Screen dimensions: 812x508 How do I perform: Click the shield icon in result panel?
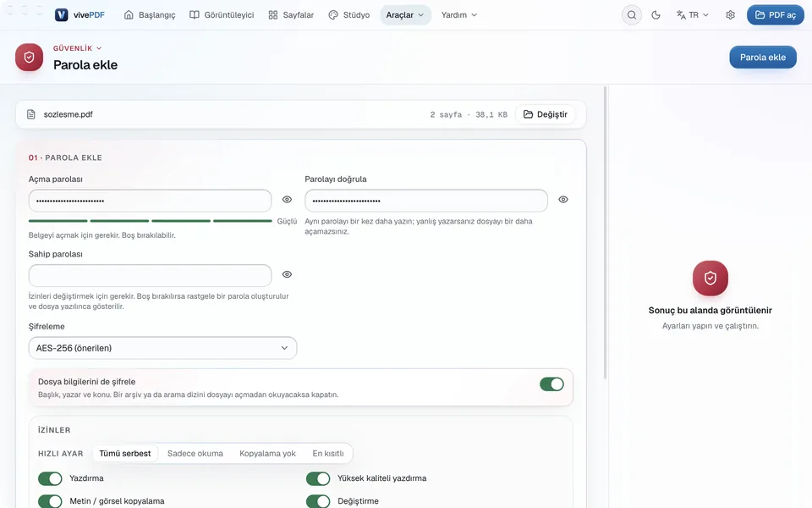710,279
